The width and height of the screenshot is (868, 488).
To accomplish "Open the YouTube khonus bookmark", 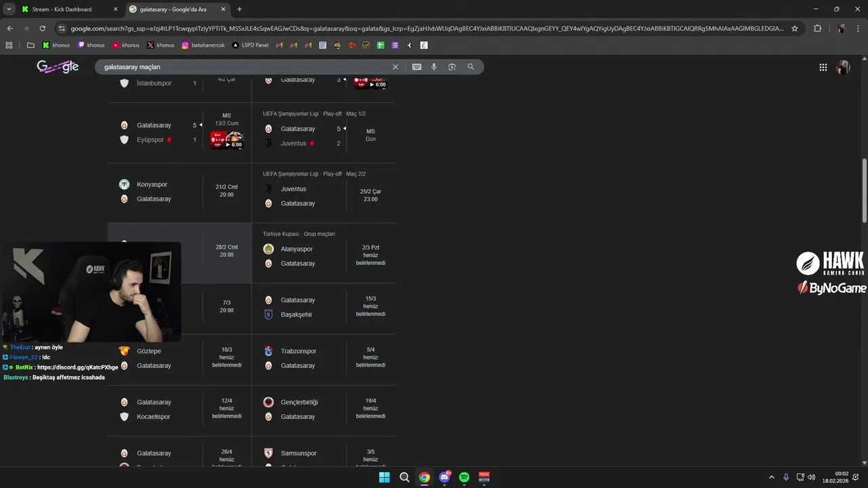I will (126, 45).
